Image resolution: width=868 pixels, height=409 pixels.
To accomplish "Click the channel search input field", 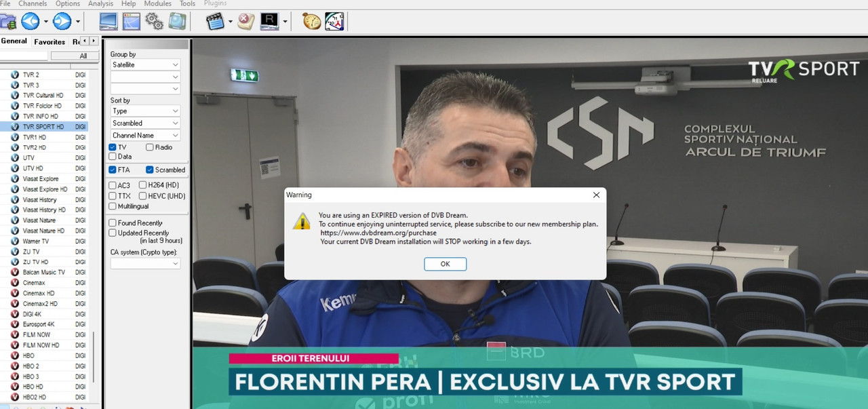I will point(24,56).
